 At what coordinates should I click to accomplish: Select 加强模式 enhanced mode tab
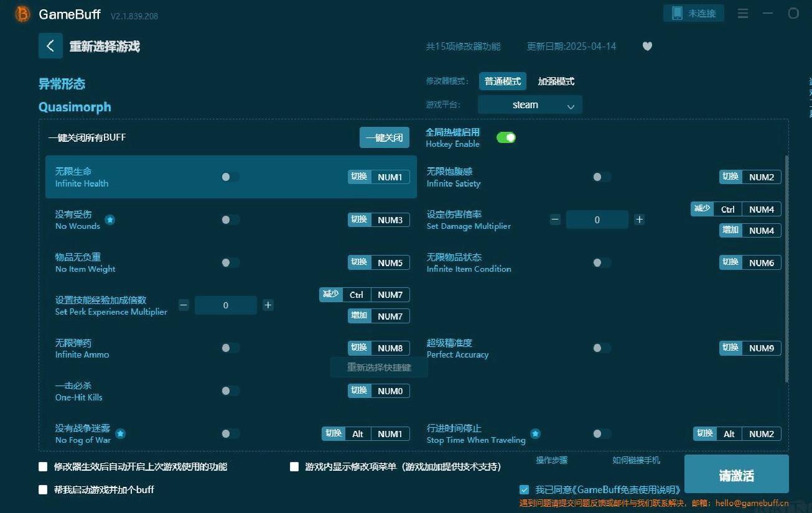point(556,81)
